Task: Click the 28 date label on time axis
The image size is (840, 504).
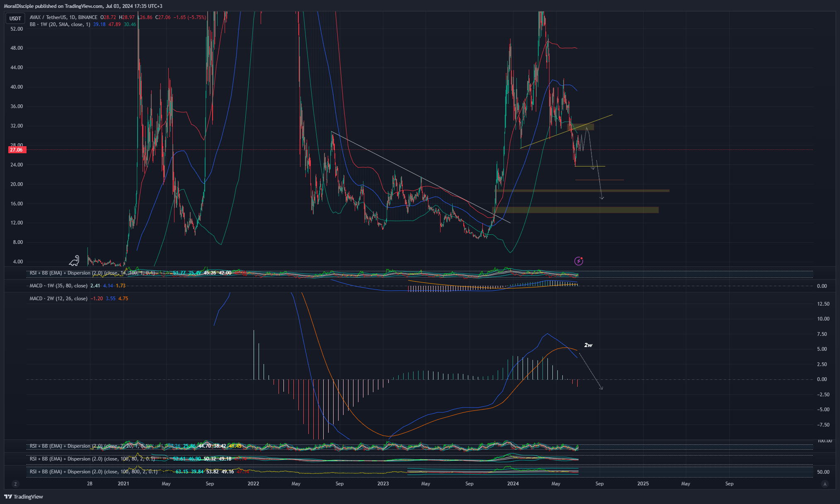Action: [x=90, y=484]
